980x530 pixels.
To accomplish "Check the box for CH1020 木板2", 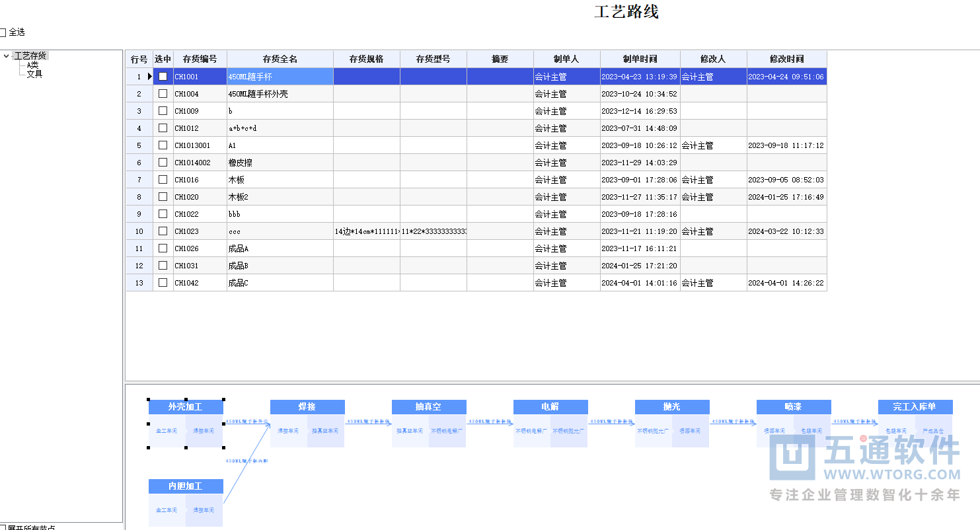I will point(163,197).
